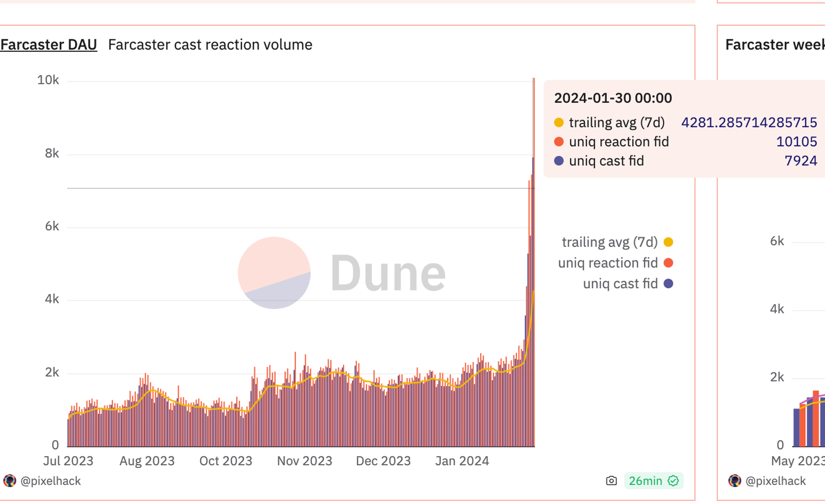Toggle trailing avg (7d) series in legend
This screenshot has width=825, height=504.
click(x=610, y=242)
